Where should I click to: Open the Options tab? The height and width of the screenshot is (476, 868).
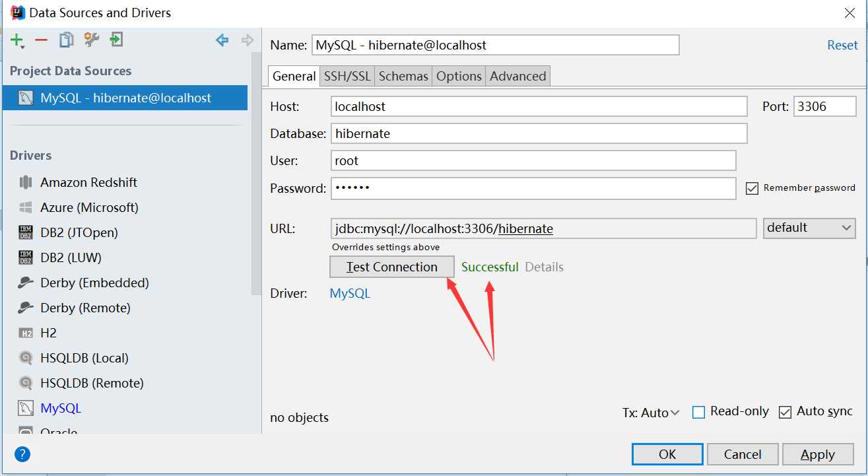[x=459, y=76]
